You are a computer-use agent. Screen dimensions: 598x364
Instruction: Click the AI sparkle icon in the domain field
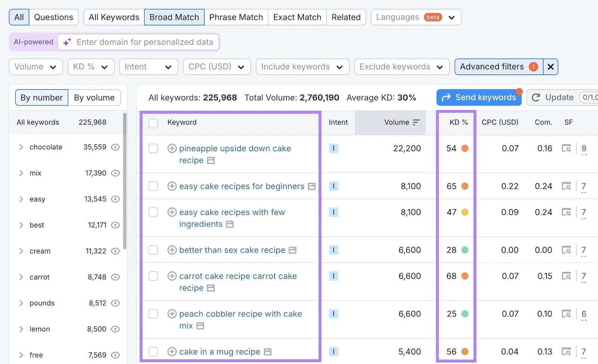click(67, 42)
